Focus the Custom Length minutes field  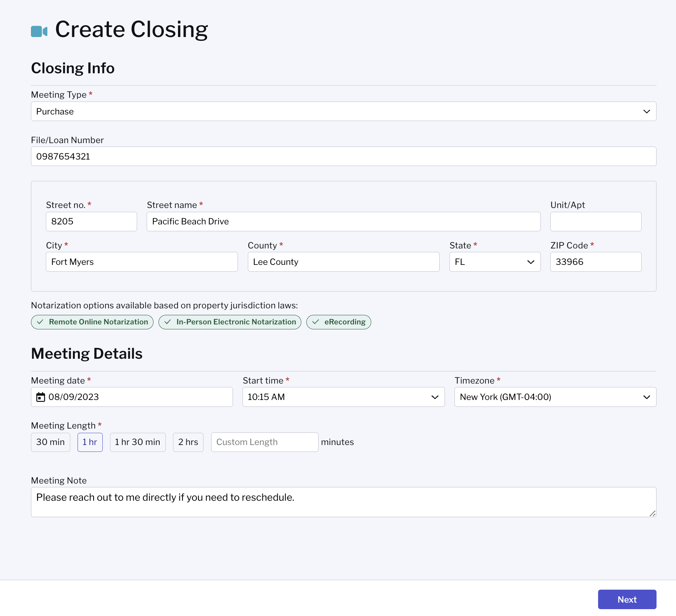click(x=264, y=442)
